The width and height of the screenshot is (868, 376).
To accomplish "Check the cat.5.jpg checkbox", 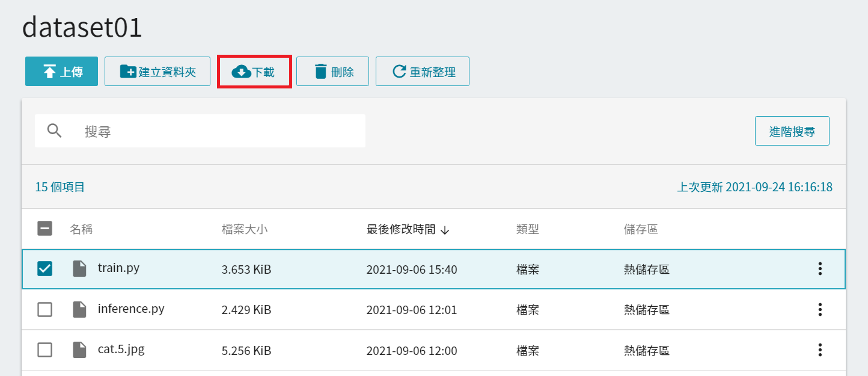I will (45, 350).
